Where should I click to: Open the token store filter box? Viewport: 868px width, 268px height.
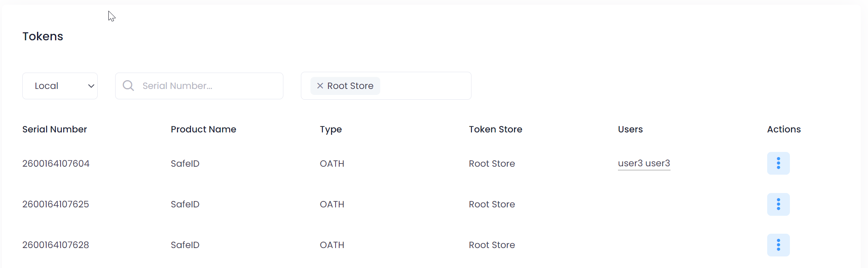424,86
